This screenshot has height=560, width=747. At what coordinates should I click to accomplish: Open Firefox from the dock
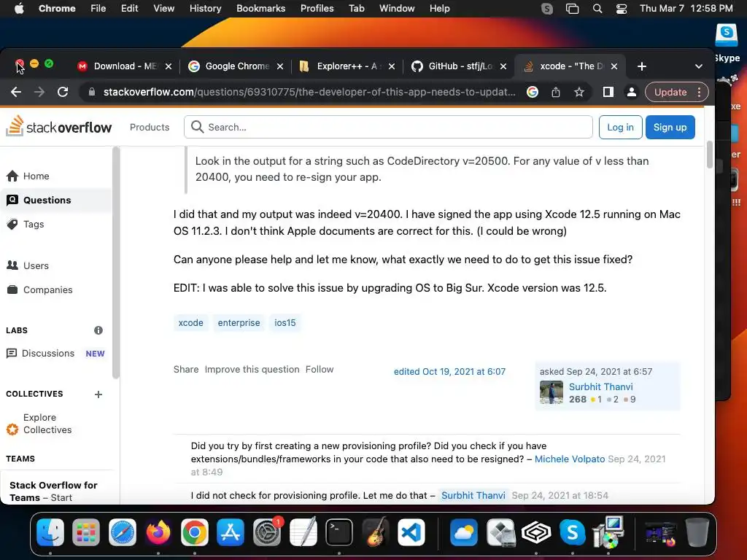click(158, 532)
